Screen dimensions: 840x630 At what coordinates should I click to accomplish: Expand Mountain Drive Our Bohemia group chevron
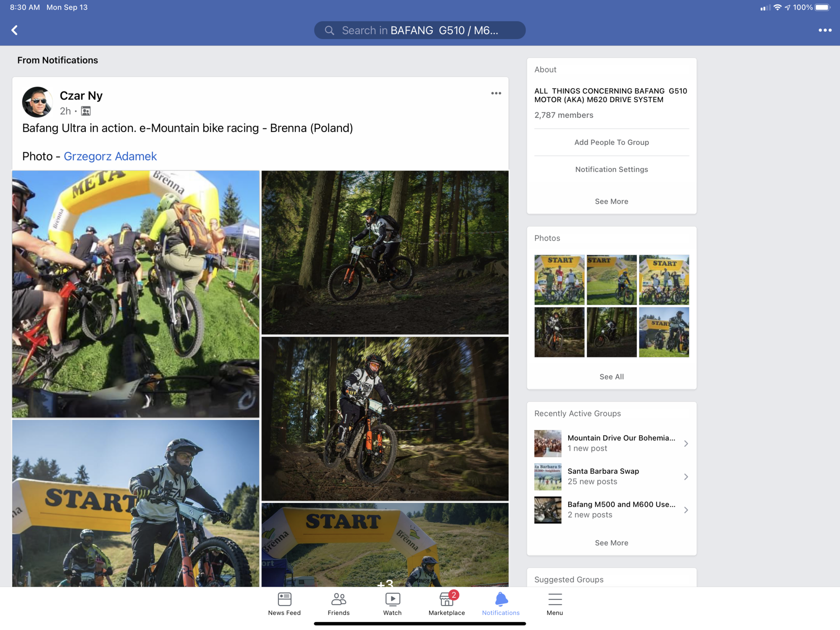point(685,444)
